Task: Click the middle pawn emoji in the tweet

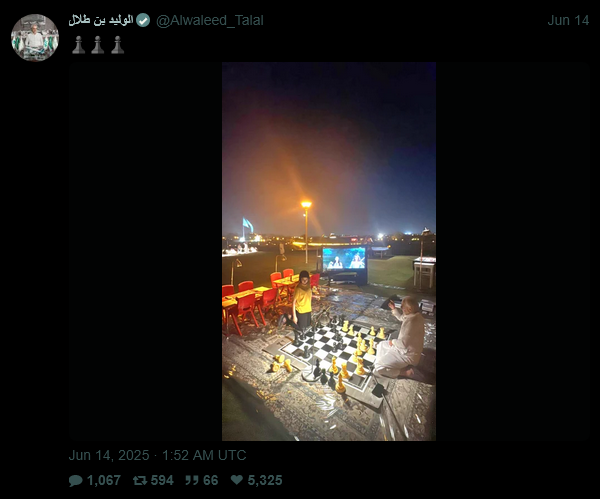Action: pyautogui.click(x=98, y=45)
